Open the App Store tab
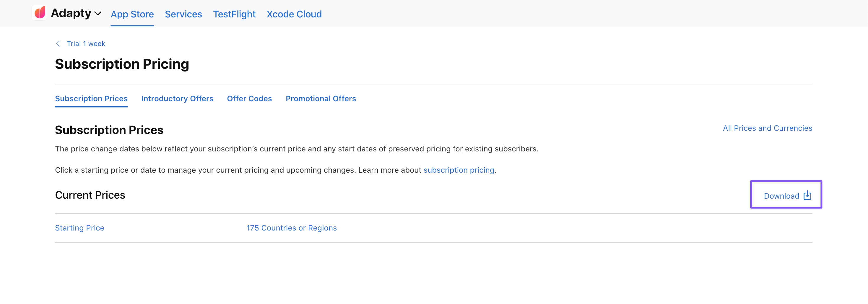The width and height of the screenshot is (868, 304). pos(132,14)
